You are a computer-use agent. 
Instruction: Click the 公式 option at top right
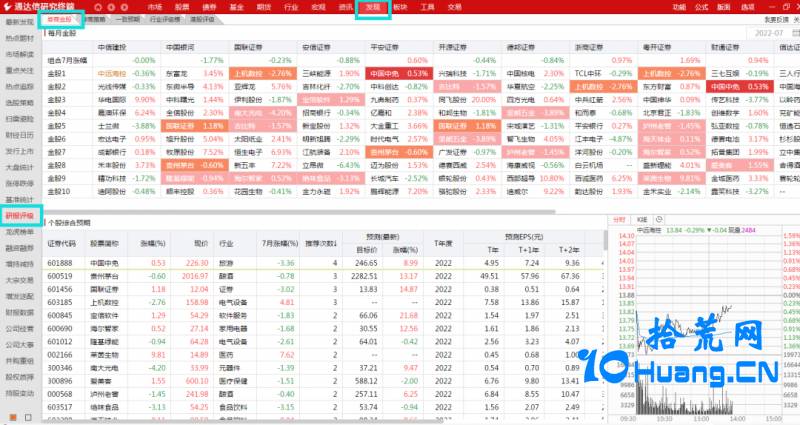click(x=702, y=7)
